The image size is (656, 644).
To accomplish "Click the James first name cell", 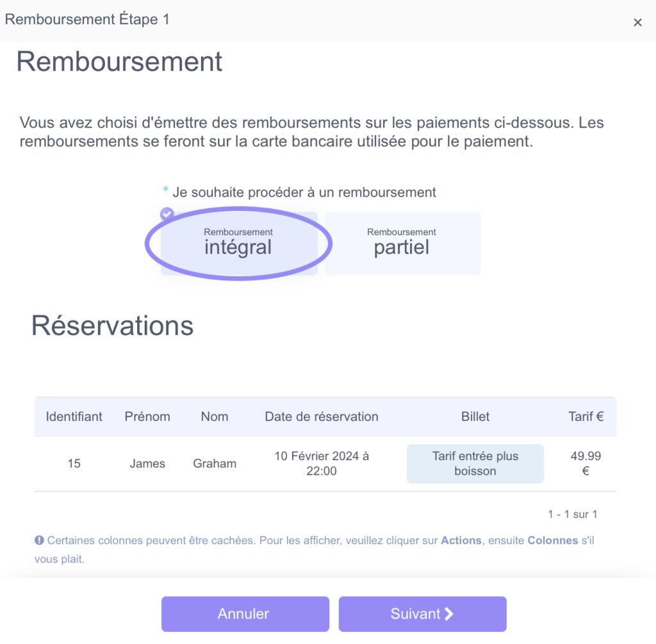I will pyautogui.click(x=147, y=464).
